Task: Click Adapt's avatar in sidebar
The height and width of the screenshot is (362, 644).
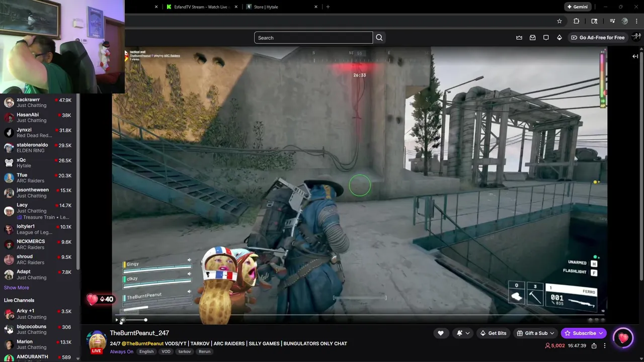Action: pyautogui.click(x=9, y=275)
